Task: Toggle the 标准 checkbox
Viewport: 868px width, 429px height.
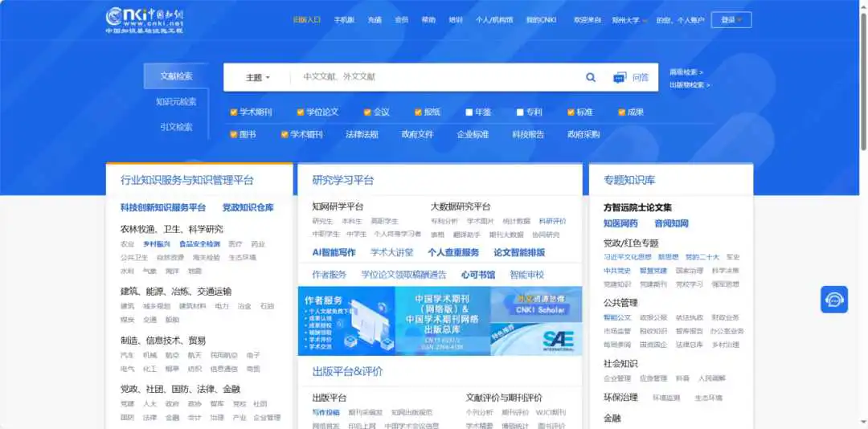Action: (x=571, y=112)
